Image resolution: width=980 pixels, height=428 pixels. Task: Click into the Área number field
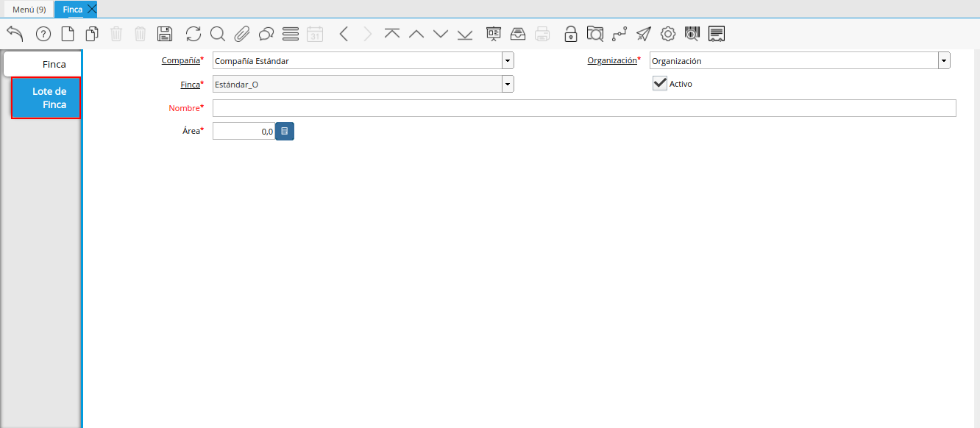point(244,131)
